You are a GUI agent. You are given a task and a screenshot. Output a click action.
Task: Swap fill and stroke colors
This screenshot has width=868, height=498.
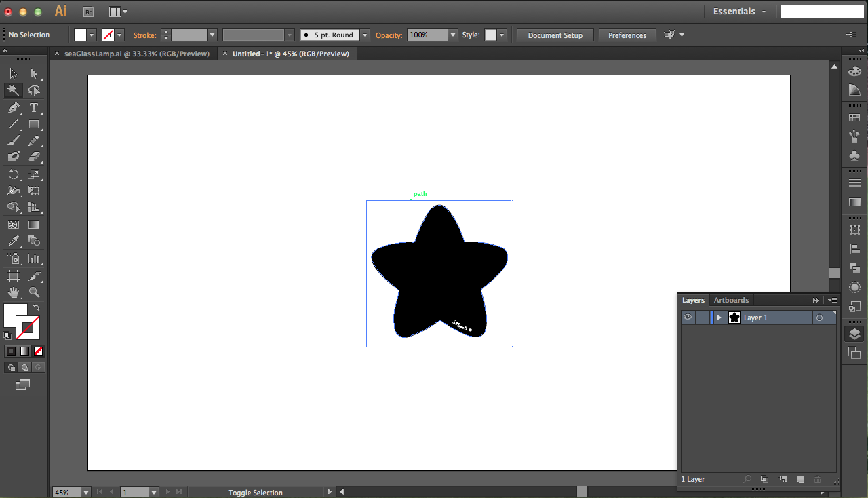(37, 308)
